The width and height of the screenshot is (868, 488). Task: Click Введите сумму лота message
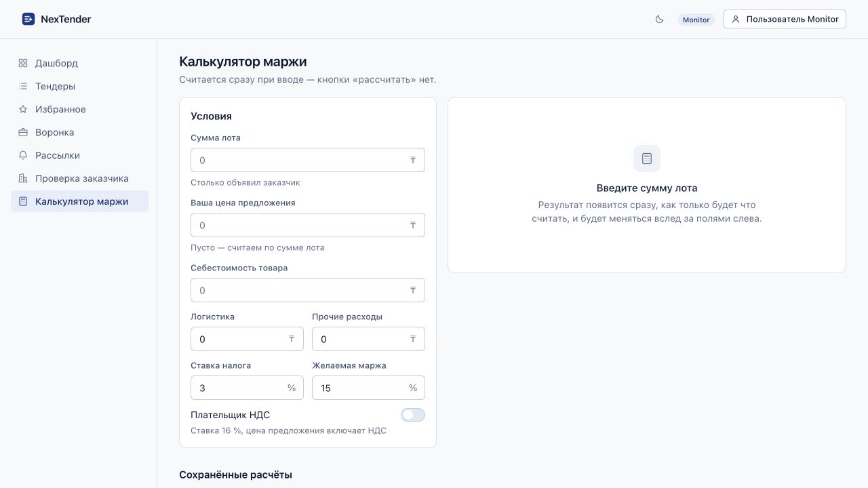click(x=647, y=188)
